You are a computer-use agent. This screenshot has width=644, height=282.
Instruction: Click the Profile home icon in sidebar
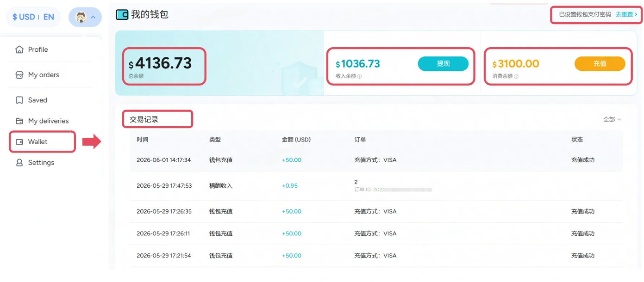[x=19, y=49]
